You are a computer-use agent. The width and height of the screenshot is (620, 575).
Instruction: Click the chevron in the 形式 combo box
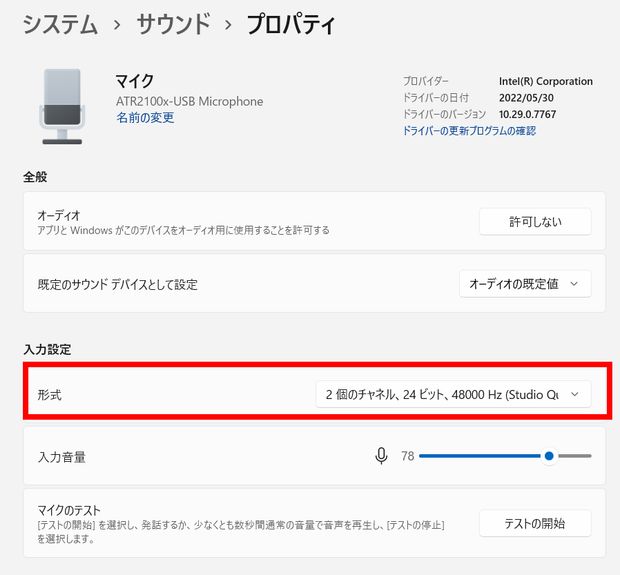pyautogui.click(x=575, y=394)
